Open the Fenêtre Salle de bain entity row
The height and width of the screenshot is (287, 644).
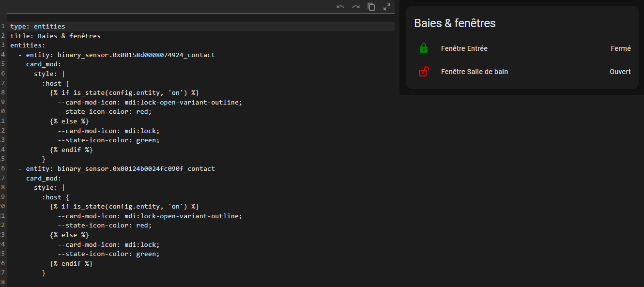tap(474, 72)
